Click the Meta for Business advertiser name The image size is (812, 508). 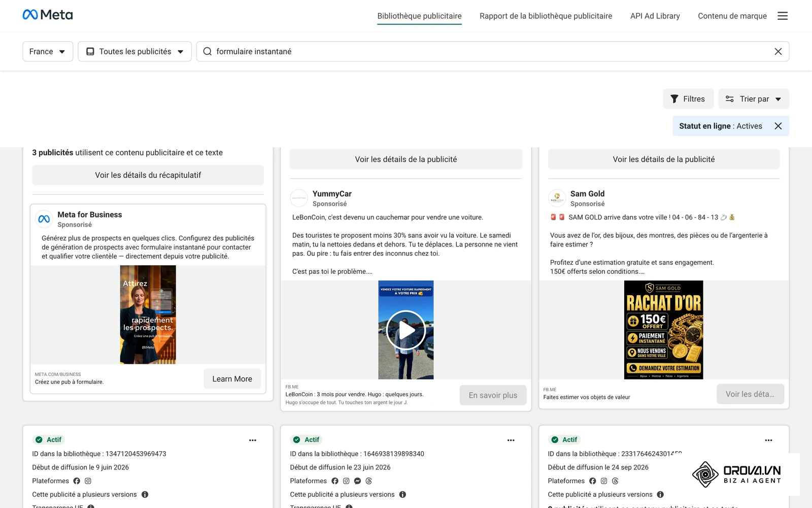click(90, 214)
